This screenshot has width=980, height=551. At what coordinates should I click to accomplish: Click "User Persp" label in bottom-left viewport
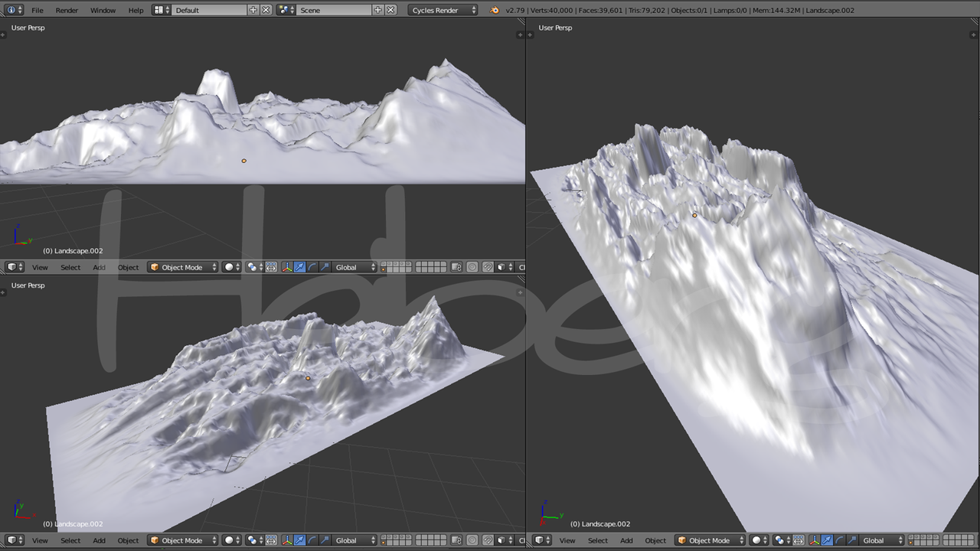coord(28,285)
